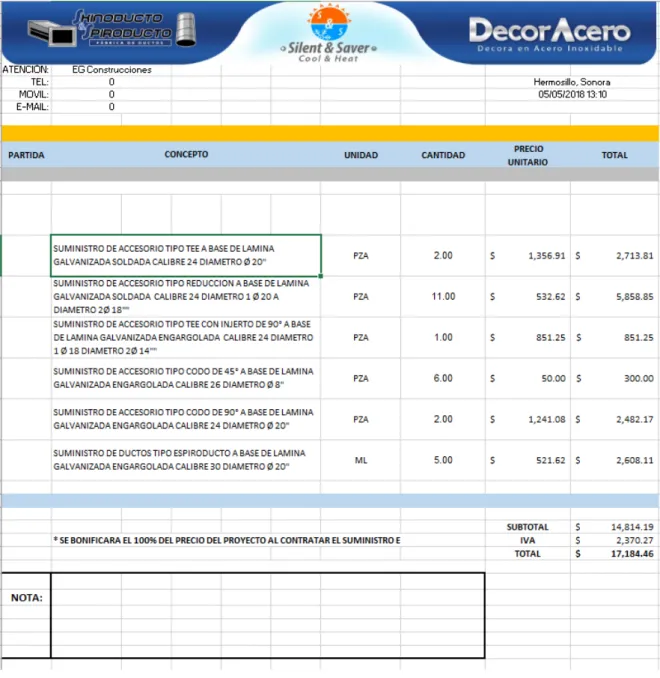This screenshot has width=660, height=678.
Task: Select the TIPO TEE calibre 24 concept cell
Action: (186, 256)
